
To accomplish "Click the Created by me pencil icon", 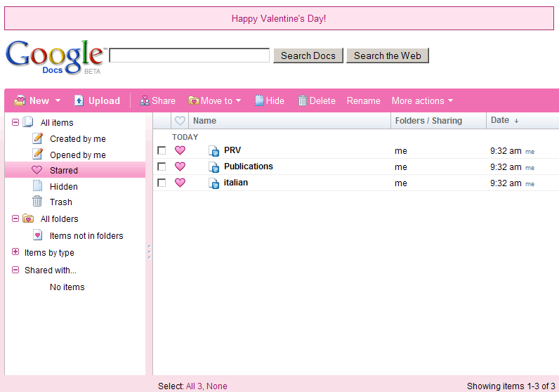I will [x=37, y=138].
